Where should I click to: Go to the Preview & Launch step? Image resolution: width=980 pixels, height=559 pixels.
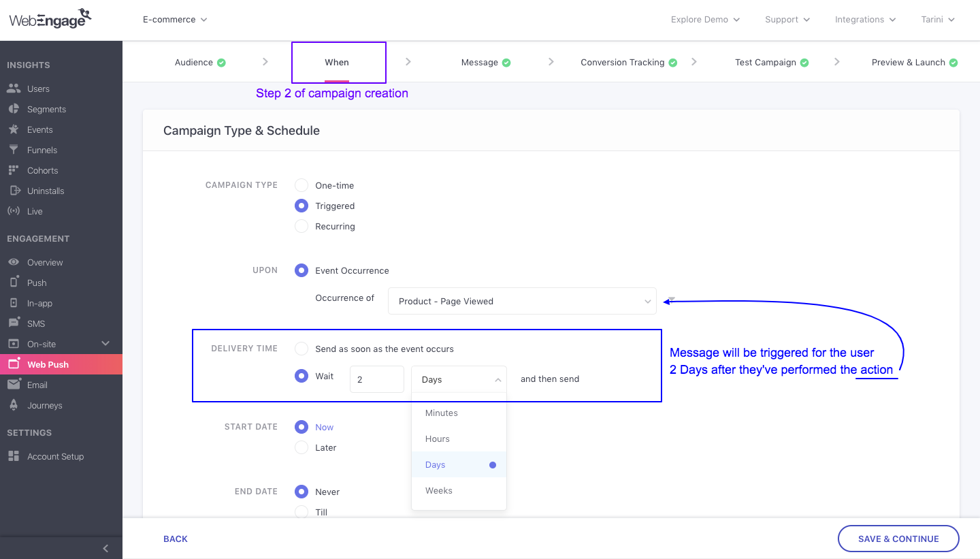[909, 63]
